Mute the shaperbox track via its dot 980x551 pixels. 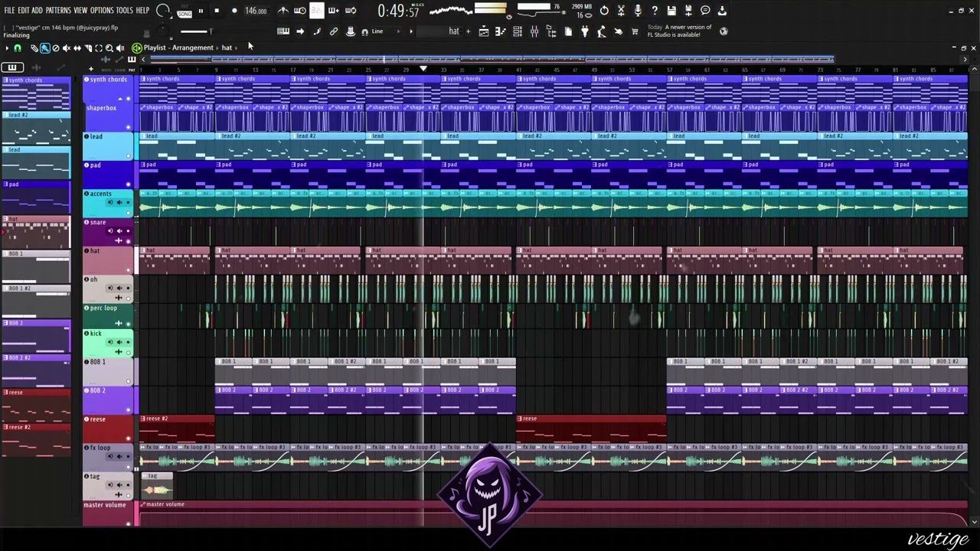pyautogui.click(x=128, y=127)
